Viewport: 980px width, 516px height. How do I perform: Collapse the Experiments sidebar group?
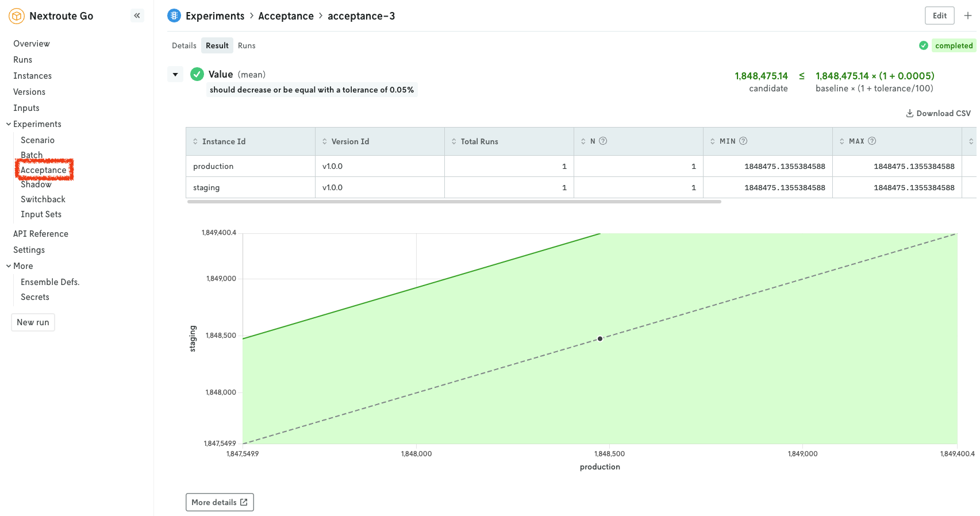coord(9,124)
